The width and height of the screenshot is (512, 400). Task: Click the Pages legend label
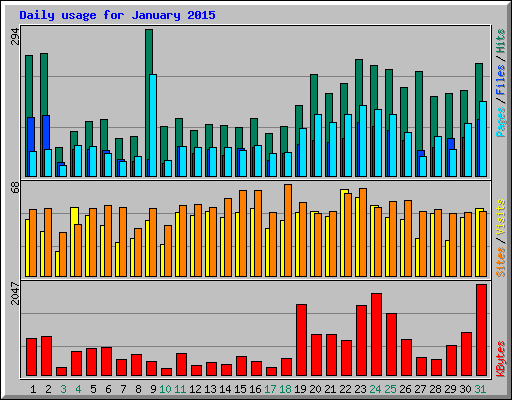[x=501, y=122]
